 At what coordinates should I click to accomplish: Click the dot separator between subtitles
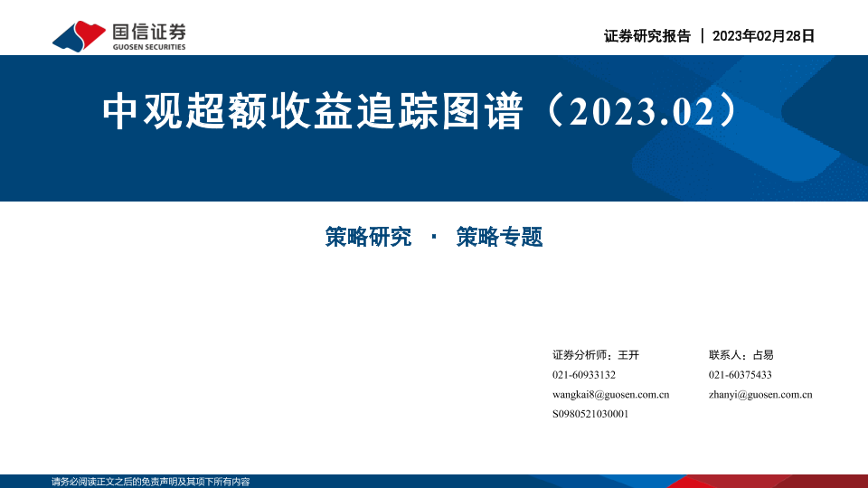pos(434,238)
